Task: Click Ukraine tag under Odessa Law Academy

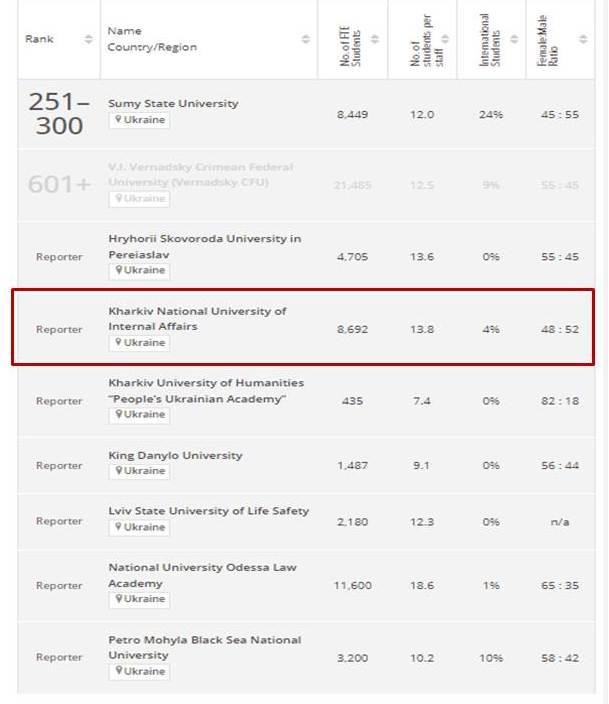Action: pyautogui.click(x=140, y=599)
